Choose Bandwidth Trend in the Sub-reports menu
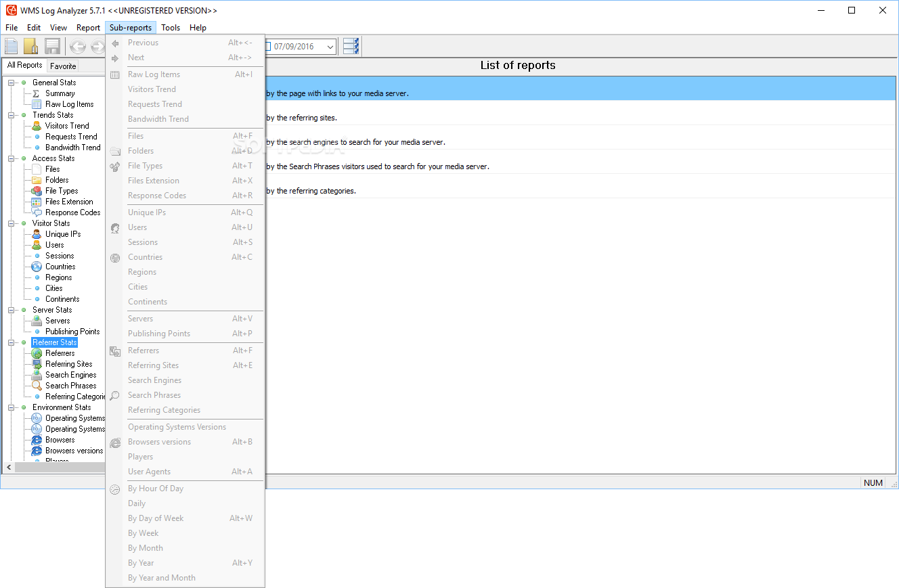The image size is (899, 588). (185, 119)
